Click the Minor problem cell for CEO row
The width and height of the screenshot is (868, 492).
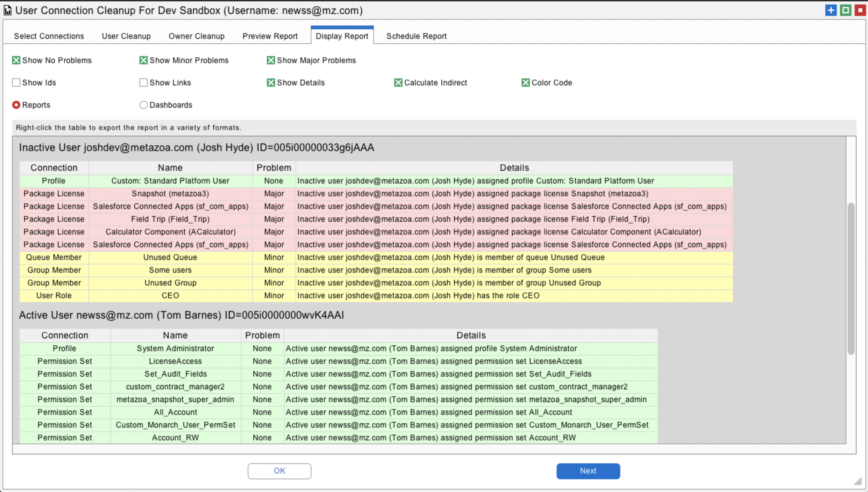point(274,296)
